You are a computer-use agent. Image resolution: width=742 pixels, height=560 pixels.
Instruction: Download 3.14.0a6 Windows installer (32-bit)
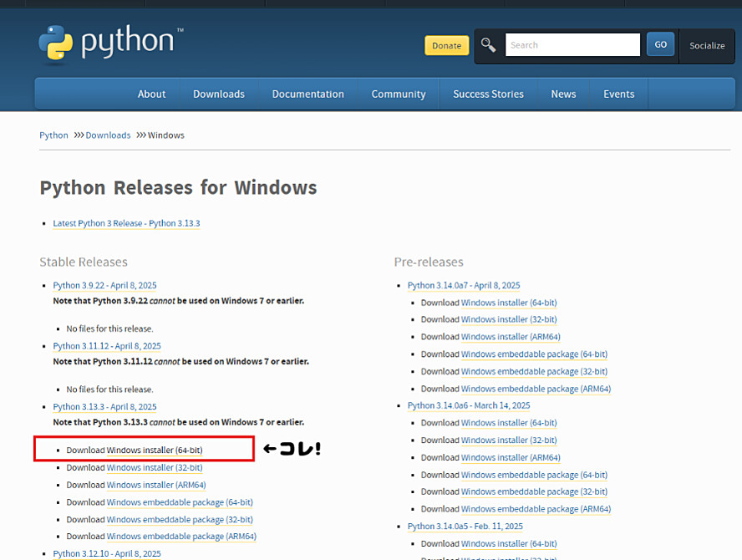509,440
